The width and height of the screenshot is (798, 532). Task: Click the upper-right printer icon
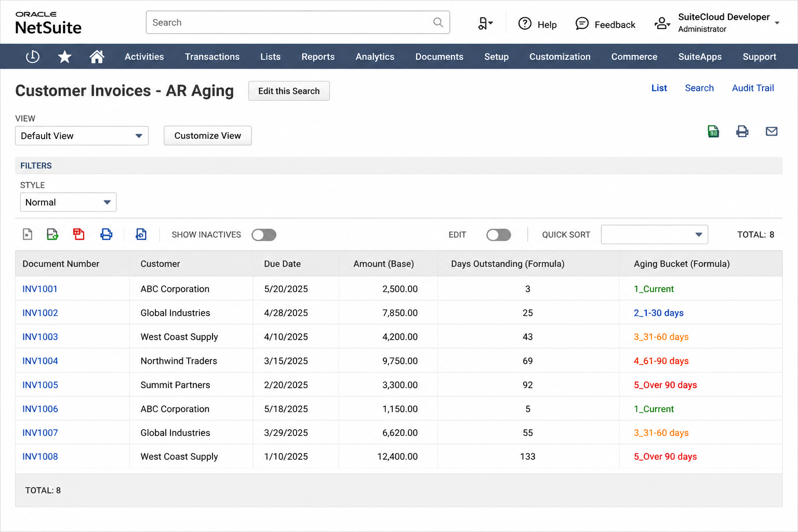click(x=742, y=131)
